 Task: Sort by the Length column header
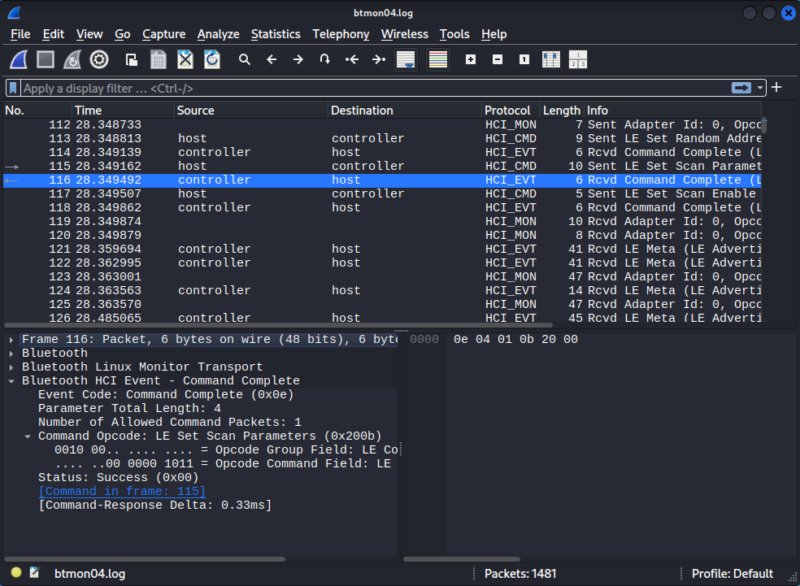click(561, 110)
